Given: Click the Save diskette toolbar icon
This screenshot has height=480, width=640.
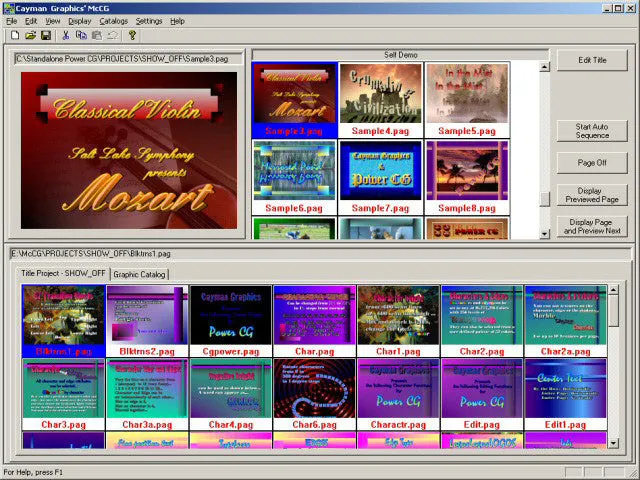Looking at the screenshot, I should [x=46, y=36].
